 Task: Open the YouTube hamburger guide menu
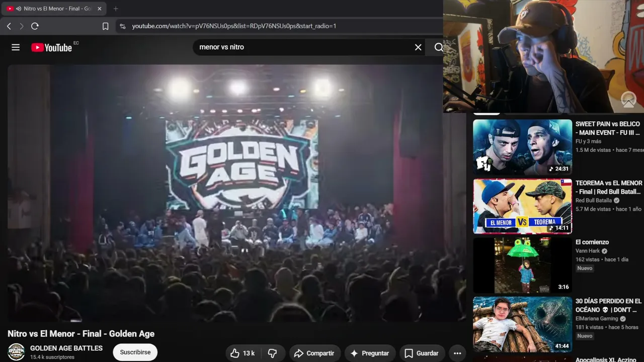[x=16, y=47]
